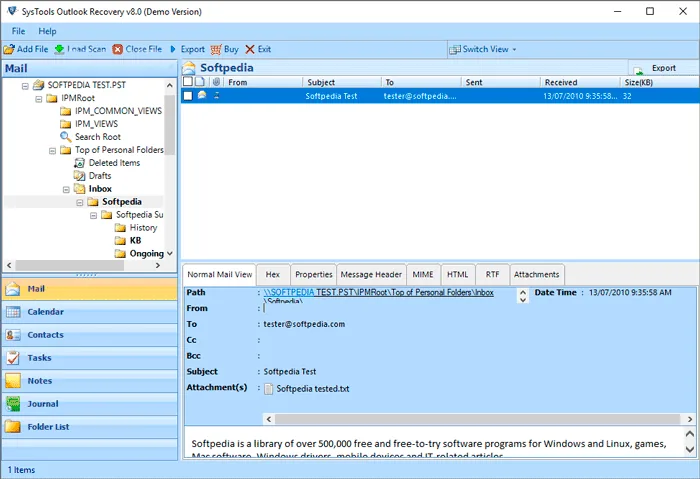Click the Contacts navigation icon
Screen dimensions: 700x479
coord(12,335)
